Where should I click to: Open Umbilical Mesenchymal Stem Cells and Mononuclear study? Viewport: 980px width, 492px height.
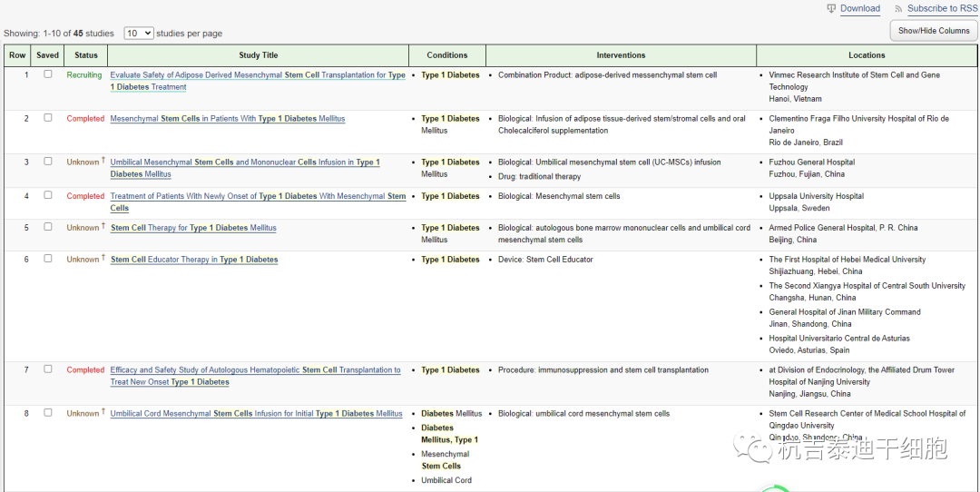(x=245, y=168)
